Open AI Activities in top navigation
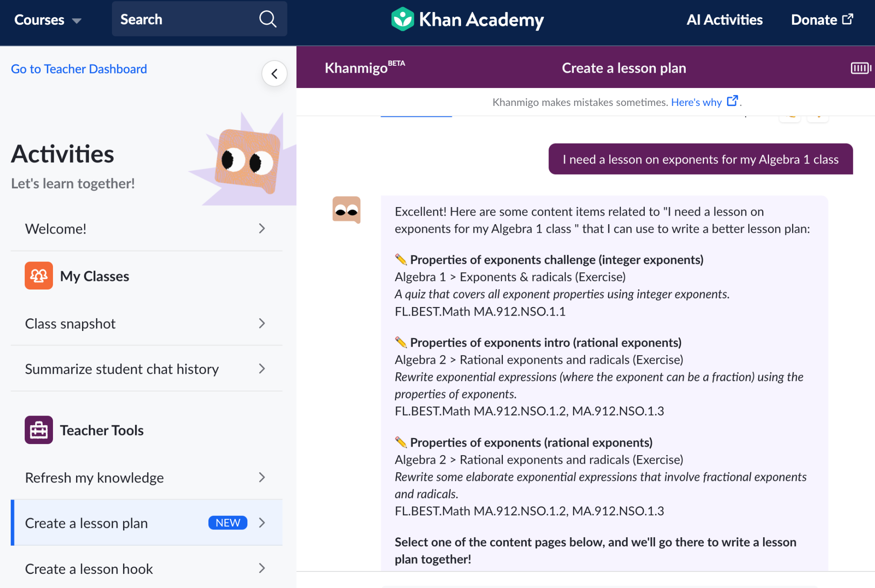 pos(724,20)
